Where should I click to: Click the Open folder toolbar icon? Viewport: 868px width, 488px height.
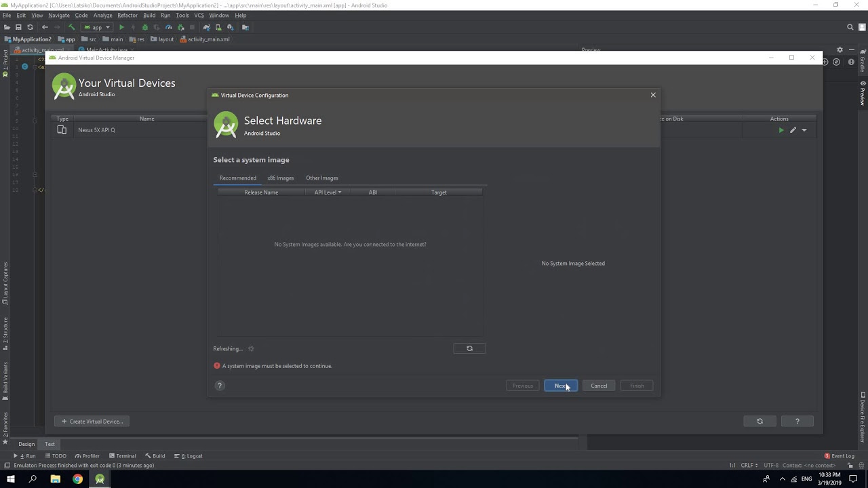pos(7,27)
